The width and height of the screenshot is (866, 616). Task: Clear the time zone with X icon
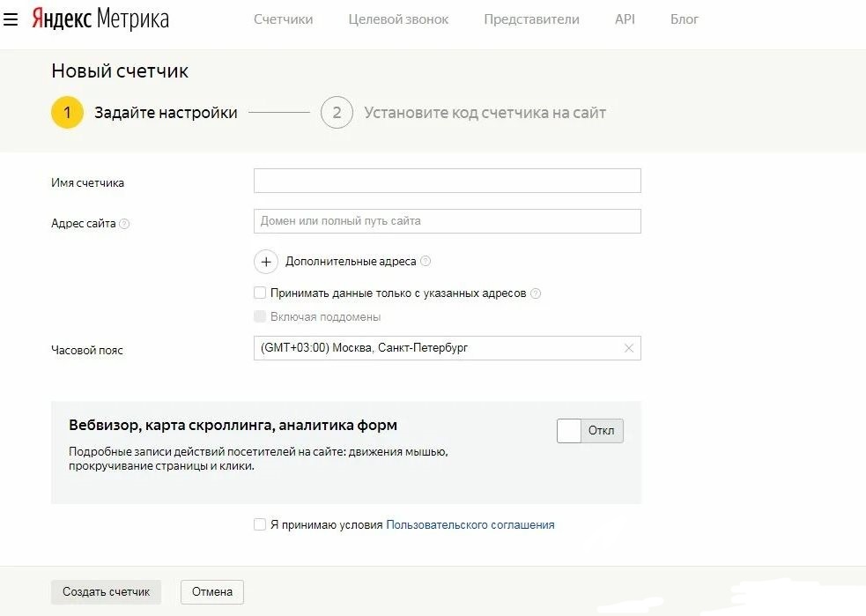(x=628, y=348)
